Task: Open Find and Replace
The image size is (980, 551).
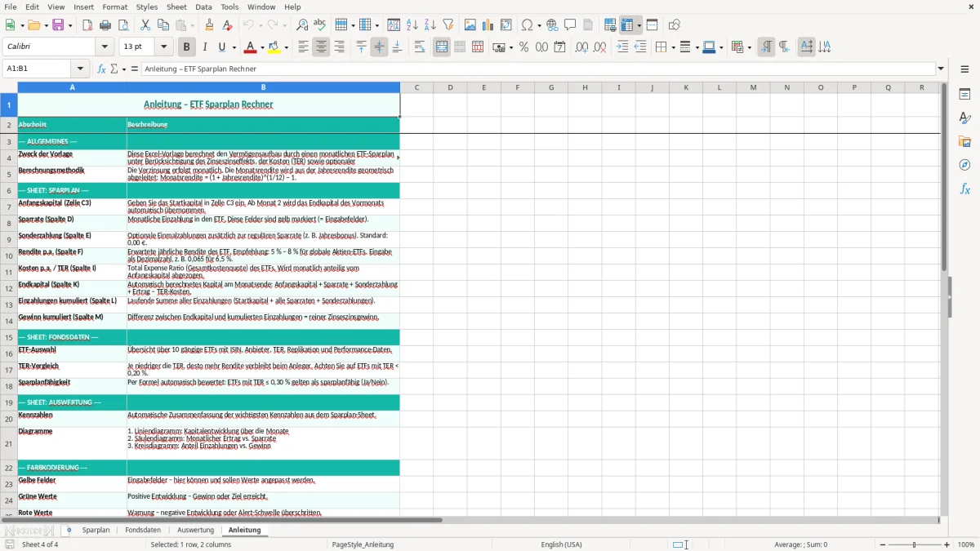Action: [302, 25]
